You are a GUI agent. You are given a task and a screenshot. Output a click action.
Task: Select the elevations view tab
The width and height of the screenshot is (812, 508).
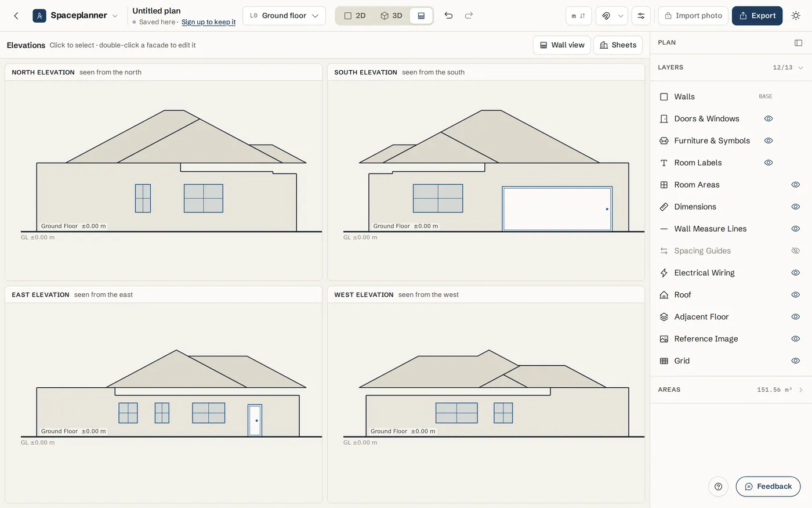(x=421, y=16)
